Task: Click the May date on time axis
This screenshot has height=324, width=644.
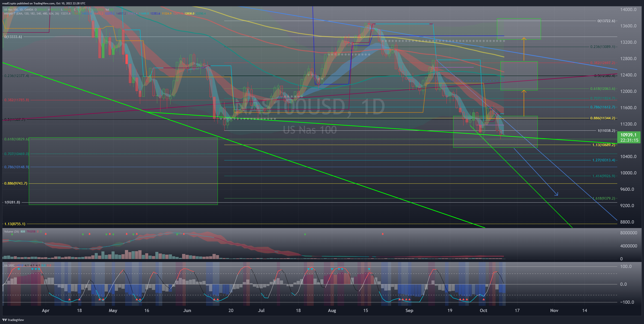Action: point(113,310)
